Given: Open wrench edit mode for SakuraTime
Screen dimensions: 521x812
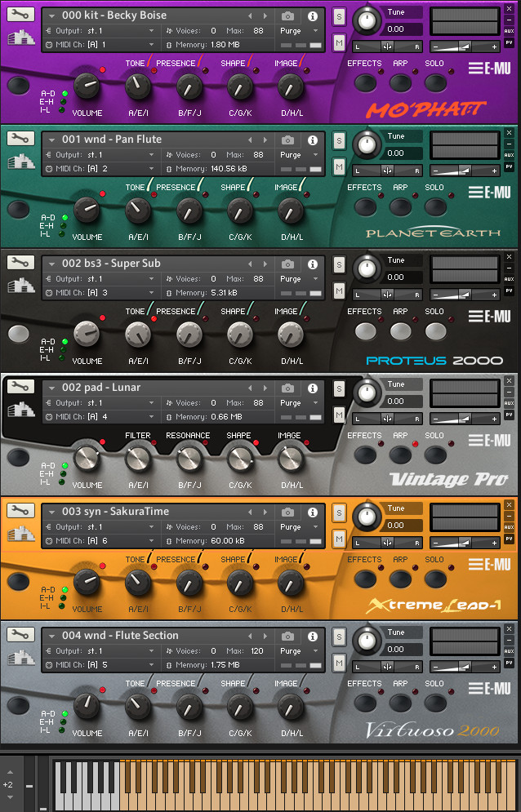Looking at the screenshot, I should [x=20, y=511].
